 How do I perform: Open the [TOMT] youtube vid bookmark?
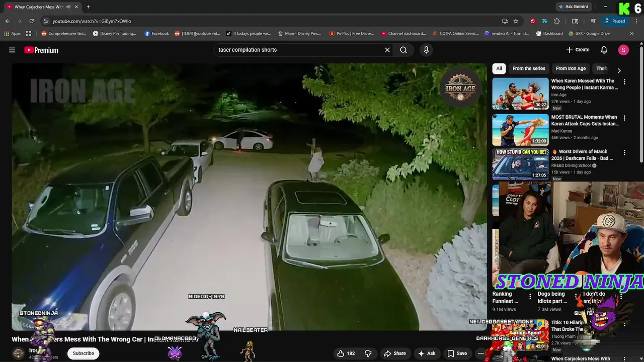tap(197, 34)
